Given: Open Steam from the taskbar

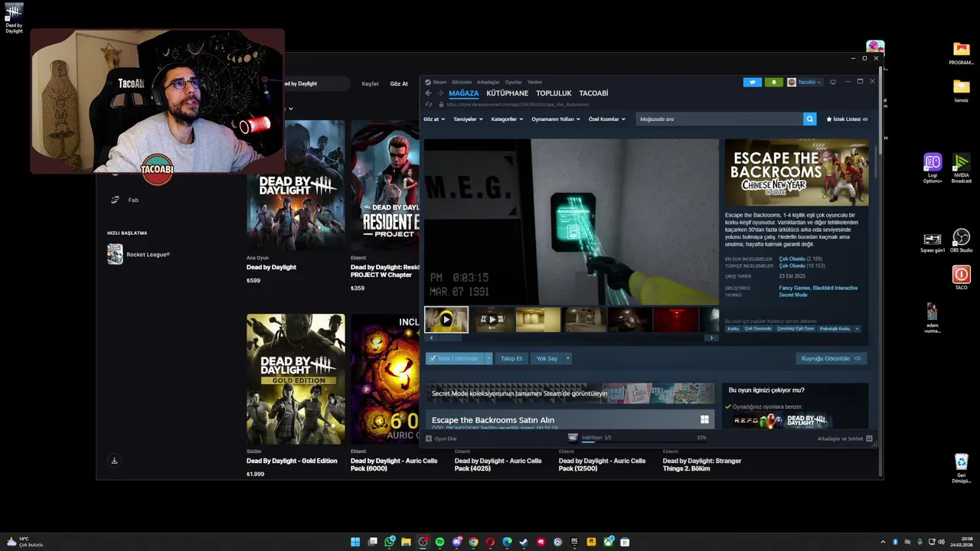Looking at the screenshot, I should click(x=524, y=542).
